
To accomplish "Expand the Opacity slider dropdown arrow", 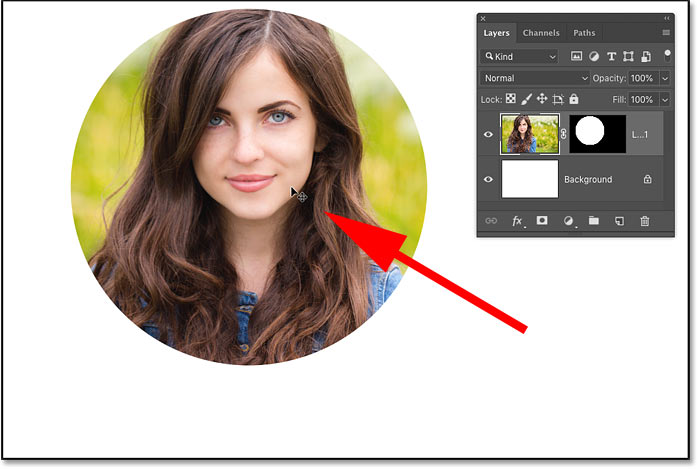I will click(x=664, y=78).
